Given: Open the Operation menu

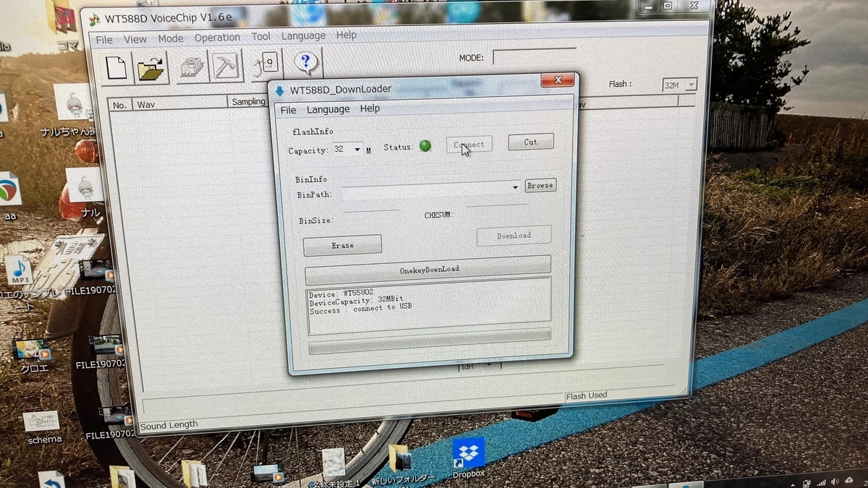Looking at the screenshot, I should tap(217, 38).
